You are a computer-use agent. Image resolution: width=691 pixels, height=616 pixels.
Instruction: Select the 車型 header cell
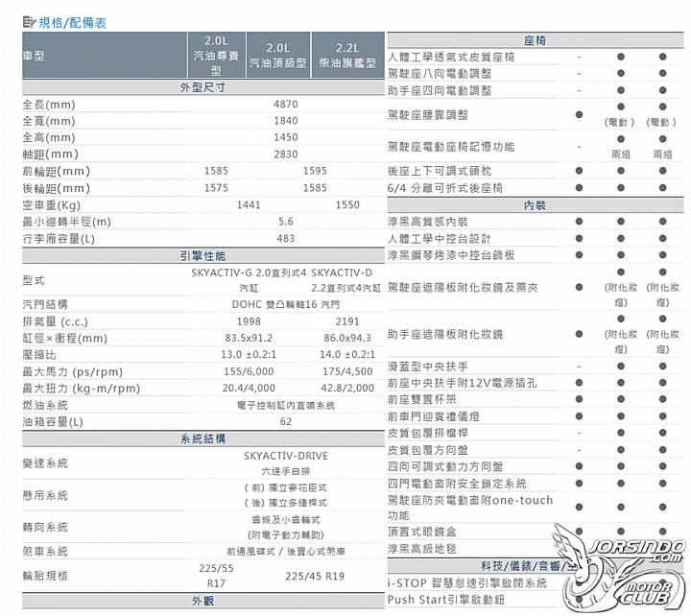pyautogui.click(x=105, y=56)
